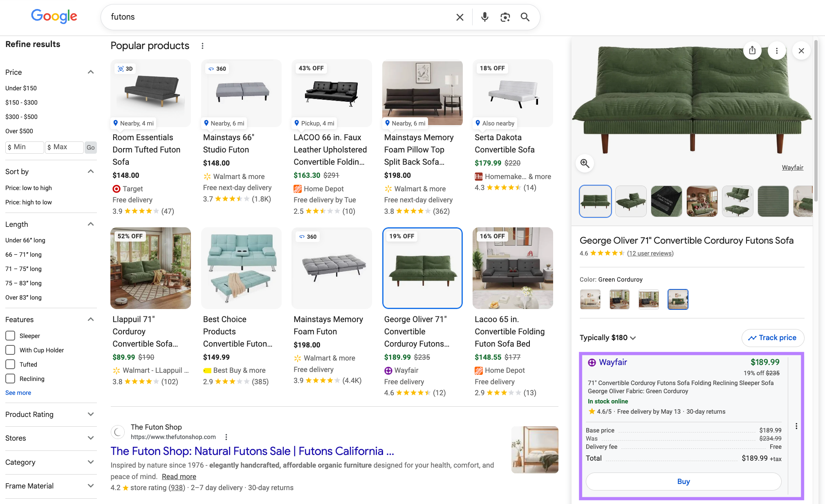Start voice search with microphone icon
The width and height of the screenshot is (825, 504).
coord(484,17)
